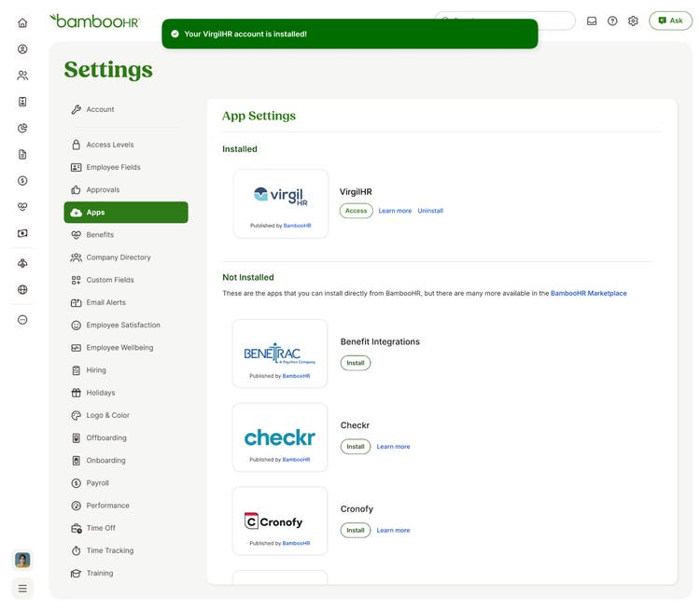The image size is (700, 611).
Task: Go to Company Directory settings
Action: (126, 257)
